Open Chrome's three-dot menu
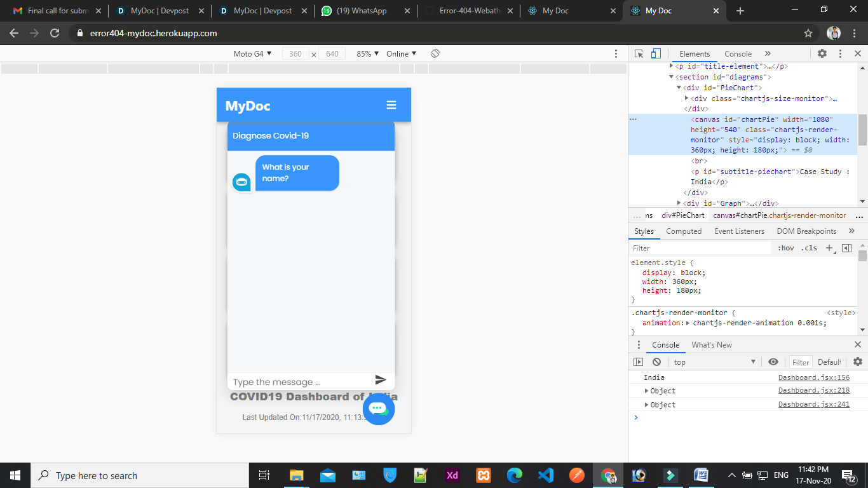This screenshot has width=868, height=488. tap(855, 33)
